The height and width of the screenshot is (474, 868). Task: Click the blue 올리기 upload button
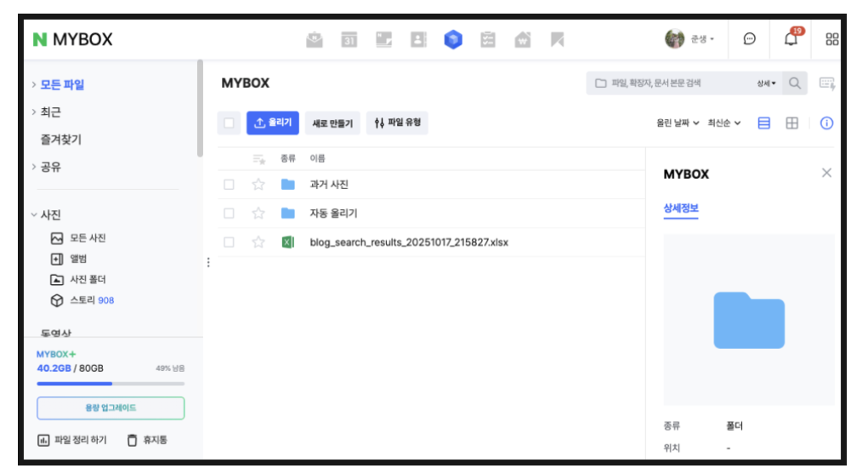(273, 123)
